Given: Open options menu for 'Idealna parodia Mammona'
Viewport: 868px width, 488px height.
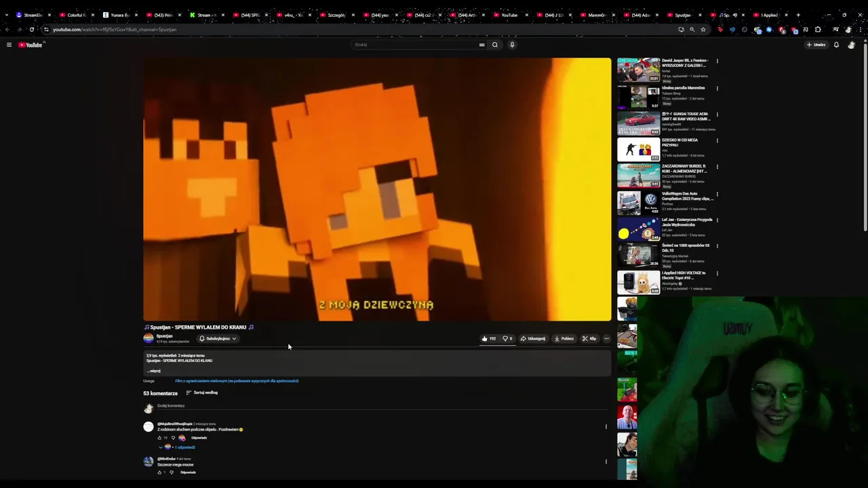Looking at the screenshot, I should click(x=717, y=88).
